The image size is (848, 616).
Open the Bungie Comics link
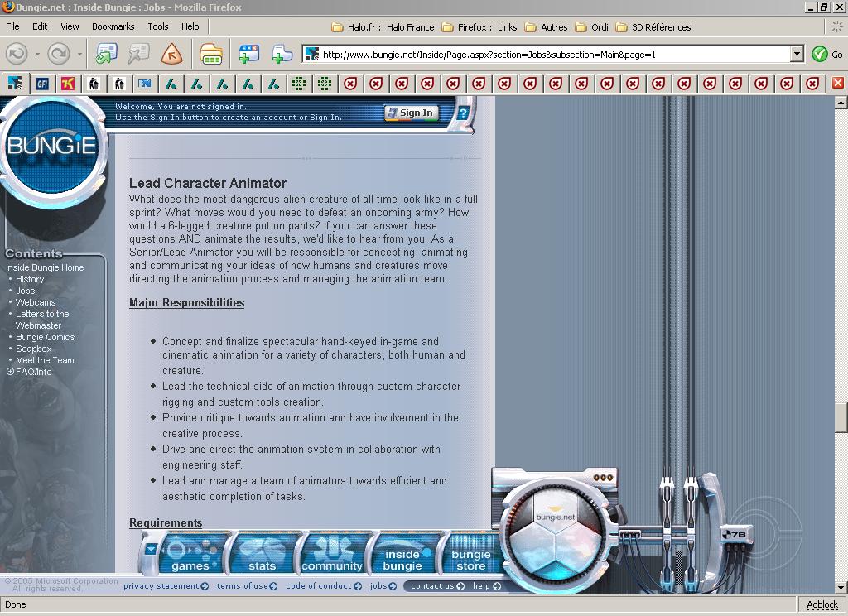pyautogui.click(x=46, y=338)
